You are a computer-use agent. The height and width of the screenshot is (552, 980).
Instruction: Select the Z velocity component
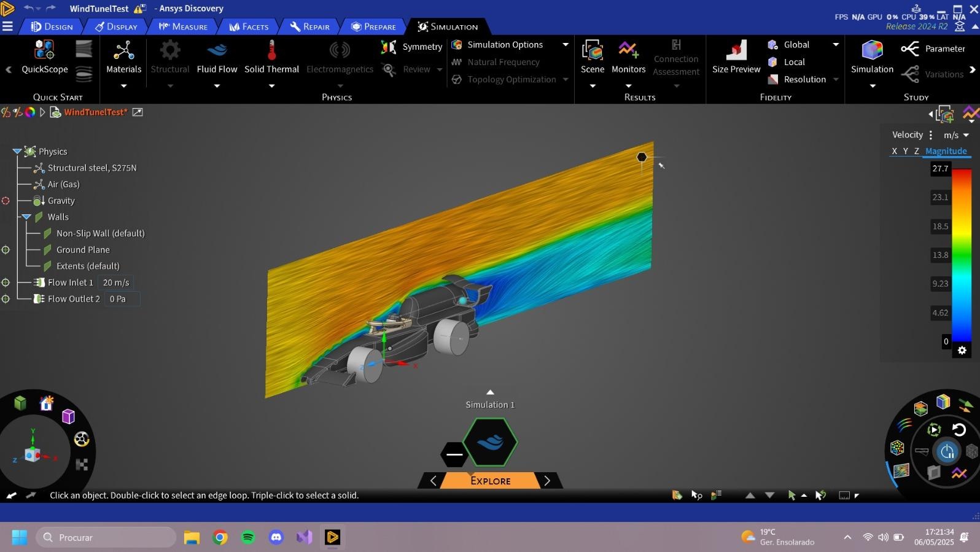click(x=916, y=151)
